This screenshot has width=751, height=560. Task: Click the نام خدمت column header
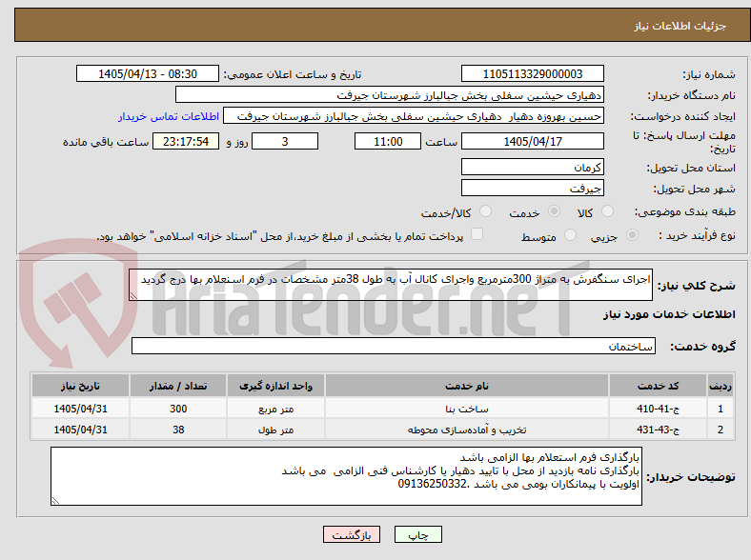467,386
